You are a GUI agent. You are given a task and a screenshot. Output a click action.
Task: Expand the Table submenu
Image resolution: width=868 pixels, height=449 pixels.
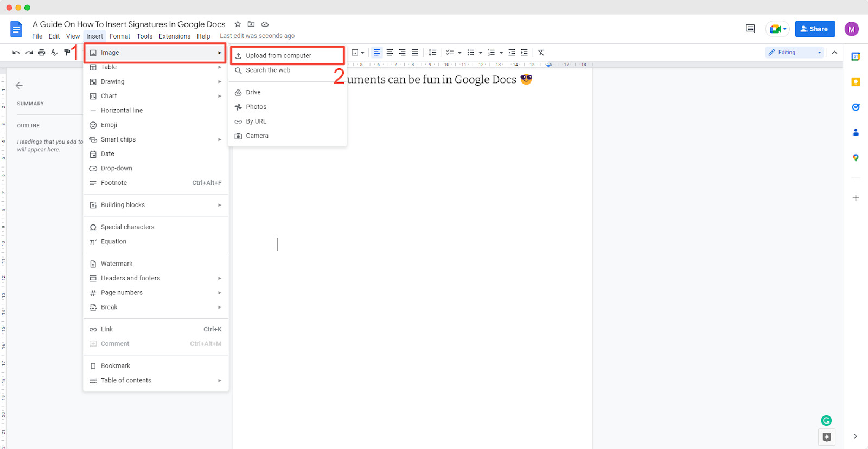tap(156, 67)
